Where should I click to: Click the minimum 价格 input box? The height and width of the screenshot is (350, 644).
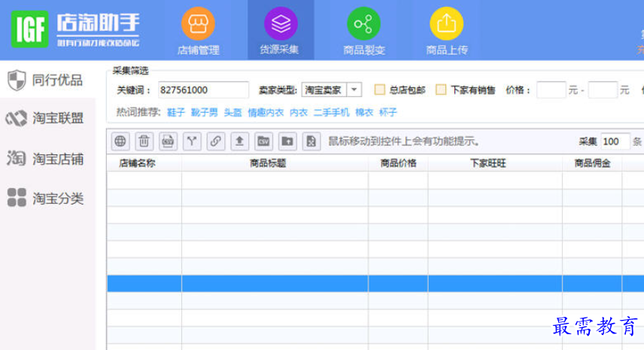(551, 90)
